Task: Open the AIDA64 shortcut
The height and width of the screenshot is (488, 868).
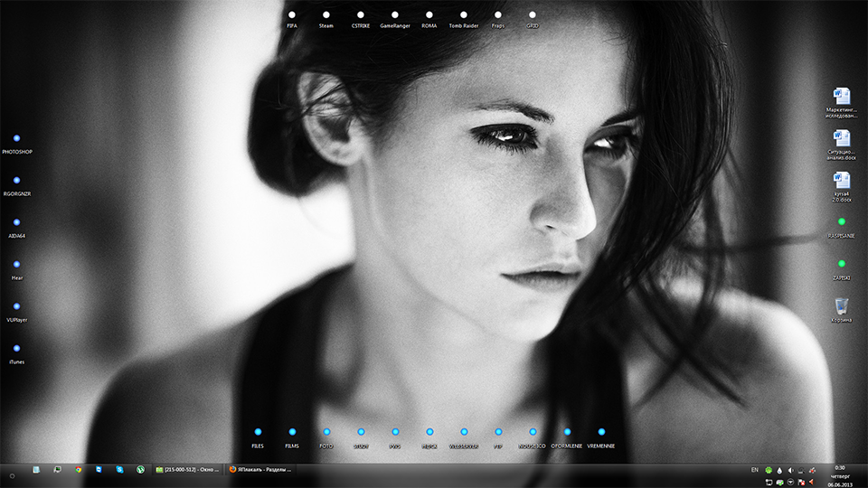Action: click(16, 222)
